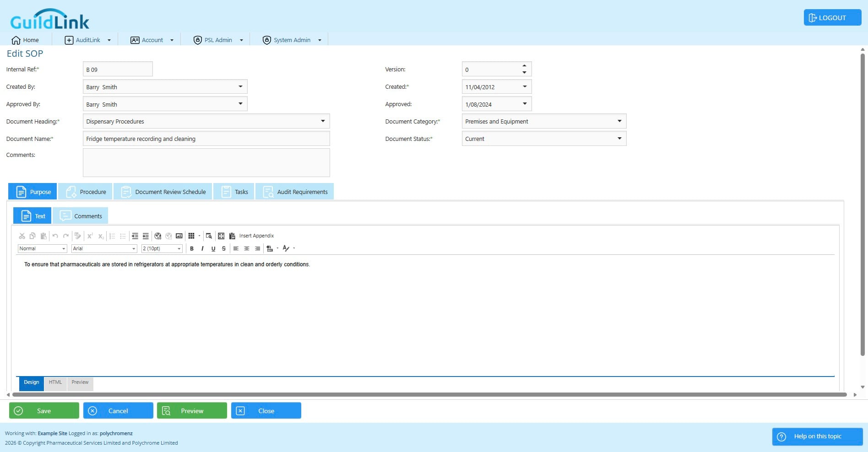Toggle bold formatting in the editor
The width and height of the screenshot is (868, 452).
click(192, 248)
